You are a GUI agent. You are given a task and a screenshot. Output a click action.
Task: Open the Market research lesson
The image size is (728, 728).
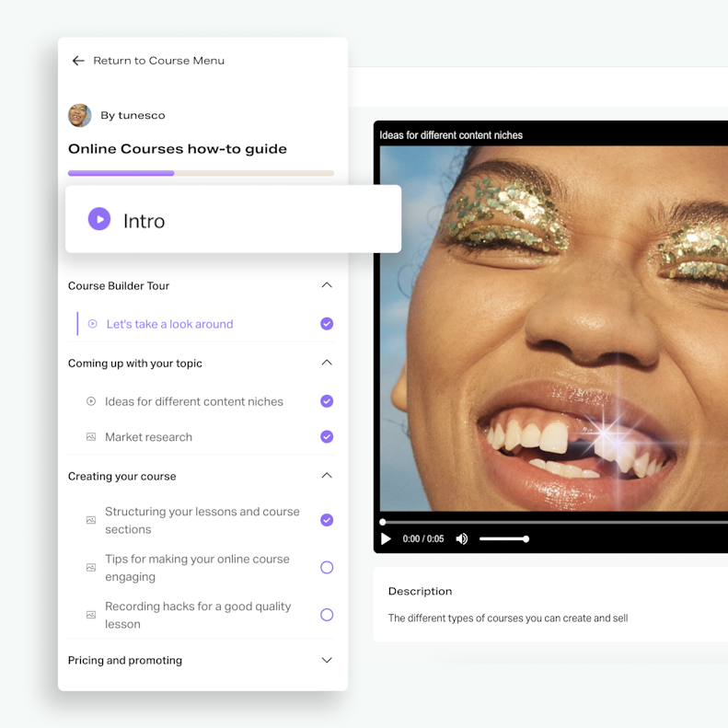coord(148,437)
